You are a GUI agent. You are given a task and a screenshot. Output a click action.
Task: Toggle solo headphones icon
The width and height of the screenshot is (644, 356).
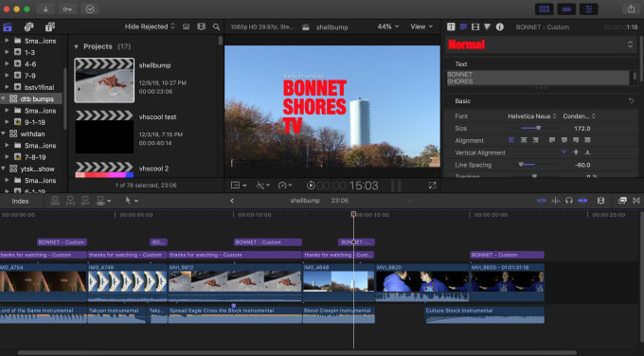[569, 201]
